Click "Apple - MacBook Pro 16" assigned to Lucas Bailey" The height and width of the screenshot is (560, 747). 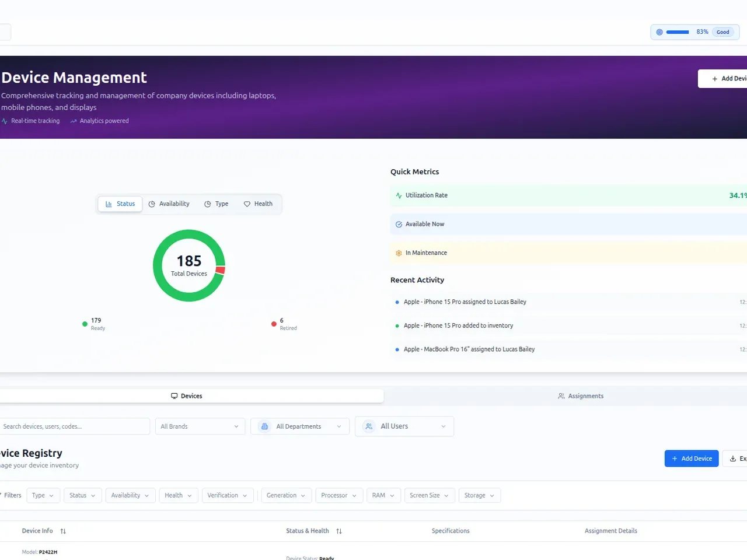(469, 349)
